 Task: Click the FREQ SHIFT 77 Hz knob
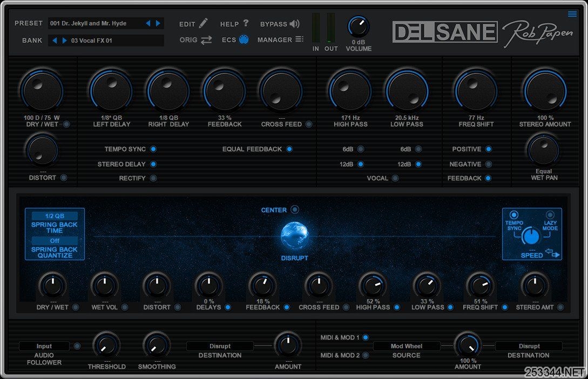click(x=476, y=91)
